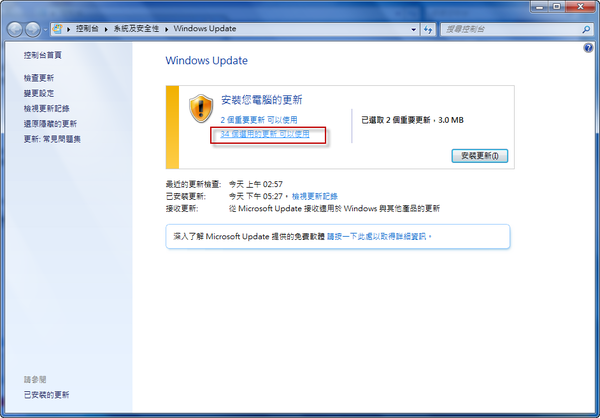Open 已安裝的更新 at the sidebar bottom
600x418 pixels.
pos(46,395)
